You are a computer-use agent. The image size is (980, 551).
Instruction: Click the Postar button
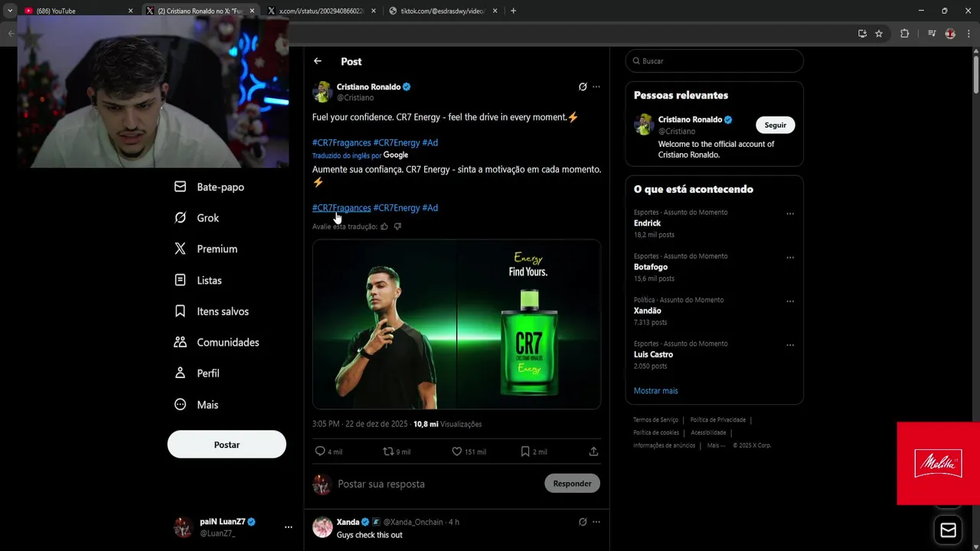point(227,445)
